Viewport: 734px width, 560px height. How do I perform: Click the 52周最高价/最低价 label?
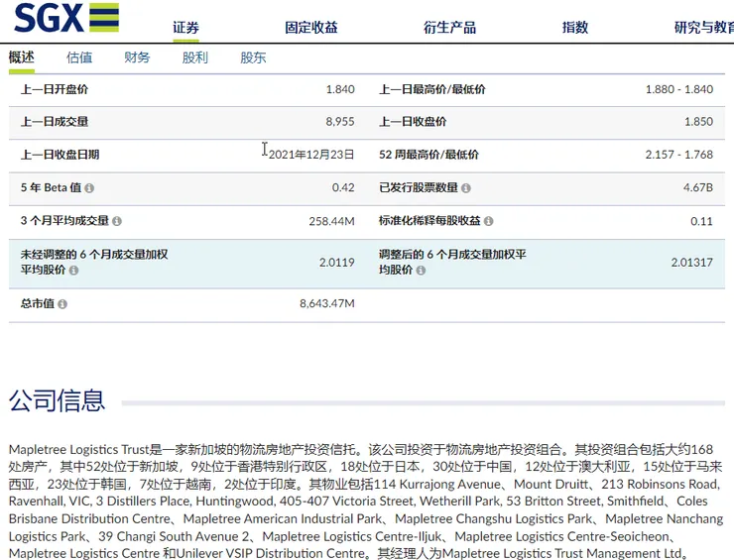pos(428,155)
